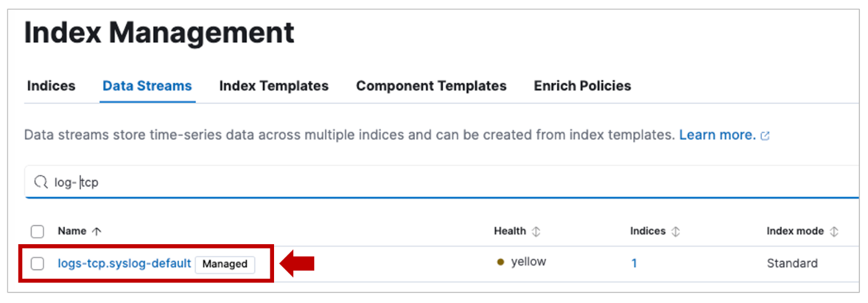Click the Health column sort icon
This screenshot has height=303, width=868.
pos(536,231)
